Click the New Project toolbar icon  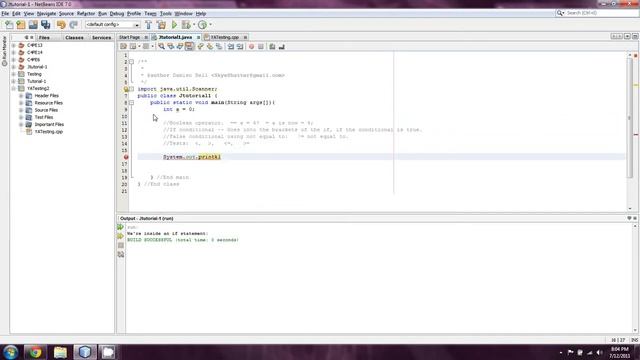pos(21,25)
